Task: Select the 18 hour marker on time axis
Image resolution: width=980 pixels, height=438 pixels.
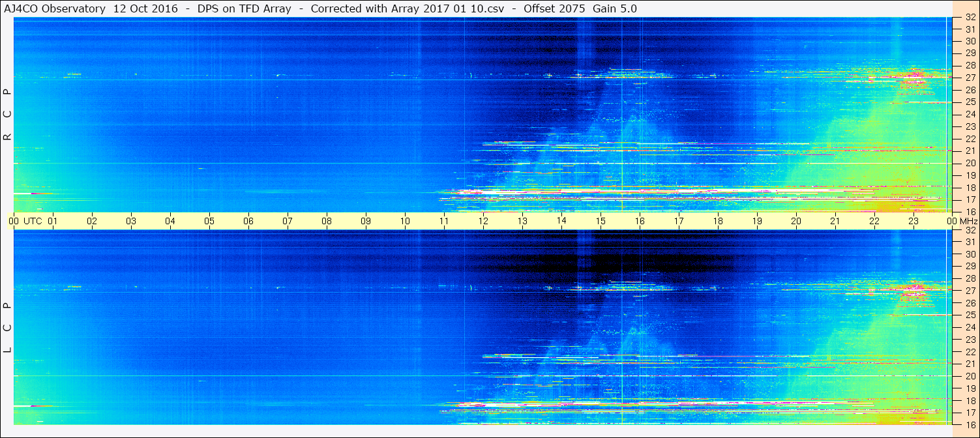Action: click(718, 221)
